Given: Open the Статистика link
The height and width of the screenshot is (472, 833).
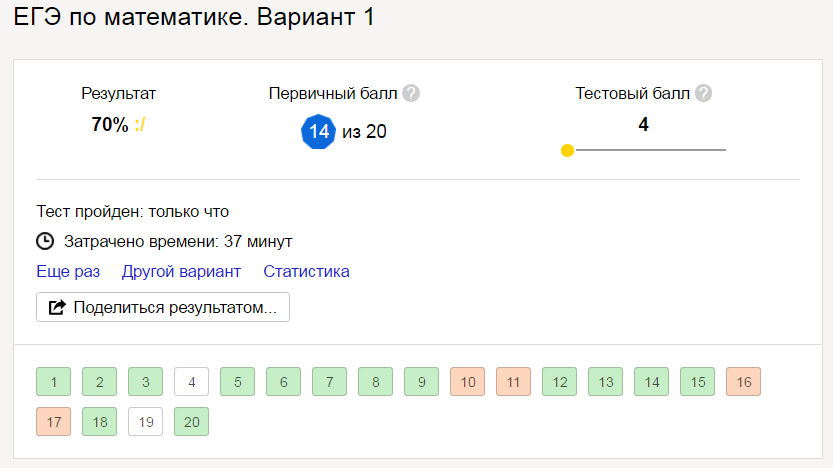Looking at the screenshot, I should (x=306, y=272).
